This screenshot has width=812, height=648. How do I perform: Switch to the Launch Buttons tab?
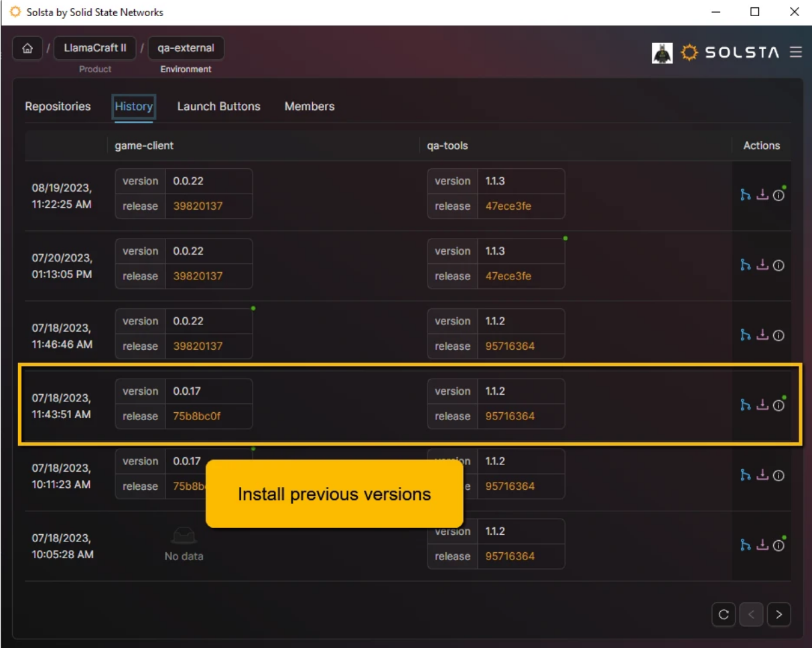[x=218, y=107]
